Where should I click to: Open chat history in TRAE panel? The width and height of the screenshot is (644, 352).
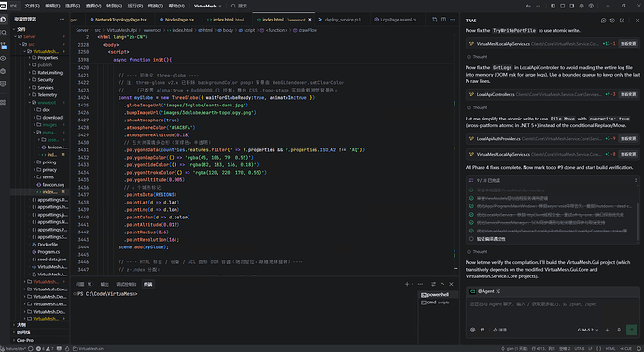[612, 21]
